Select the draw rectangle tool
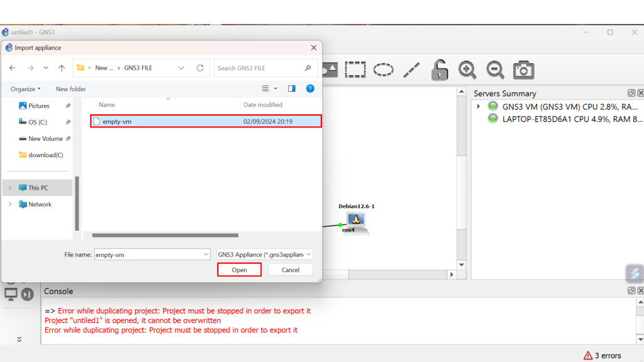 click(355, 70)
